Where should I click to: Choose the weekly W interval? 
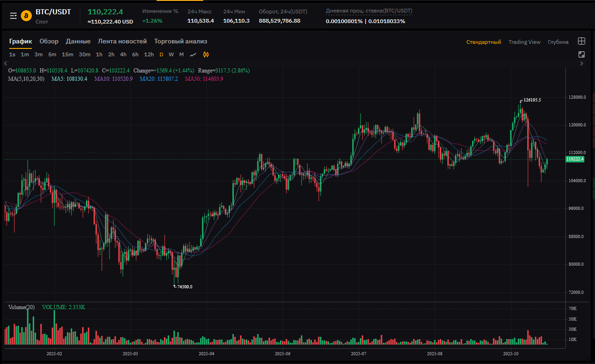pyautogui.click(x=171, y=54)
